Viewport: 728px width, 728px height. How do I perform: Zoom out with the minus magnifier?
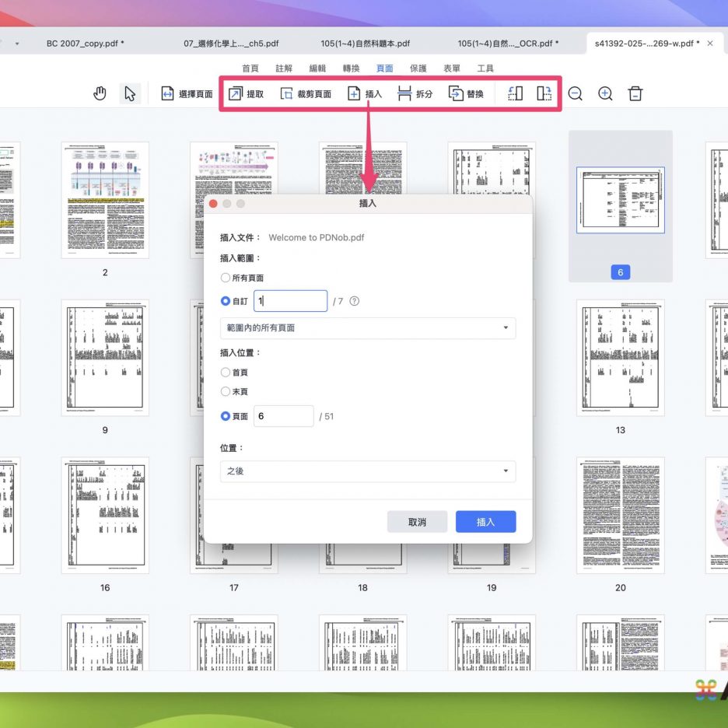[575, 94]
